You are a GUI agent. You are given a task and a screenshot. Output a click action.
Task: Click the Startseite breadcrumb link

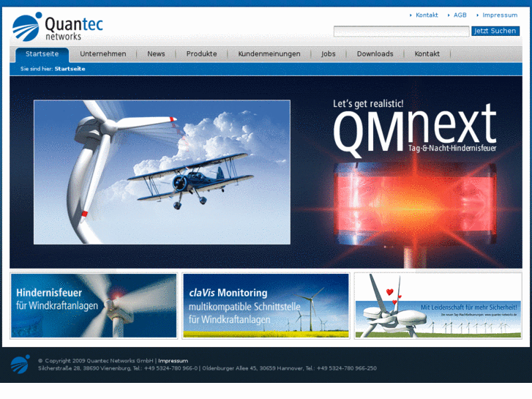click(x=70, y=69)
